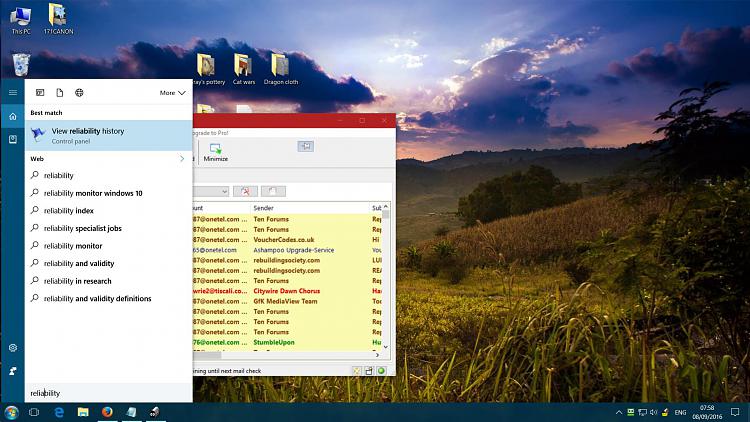The width and height of the screenshot is (750, 422).
Task: Show hidden system tray icons
Action: click(619, 412)
